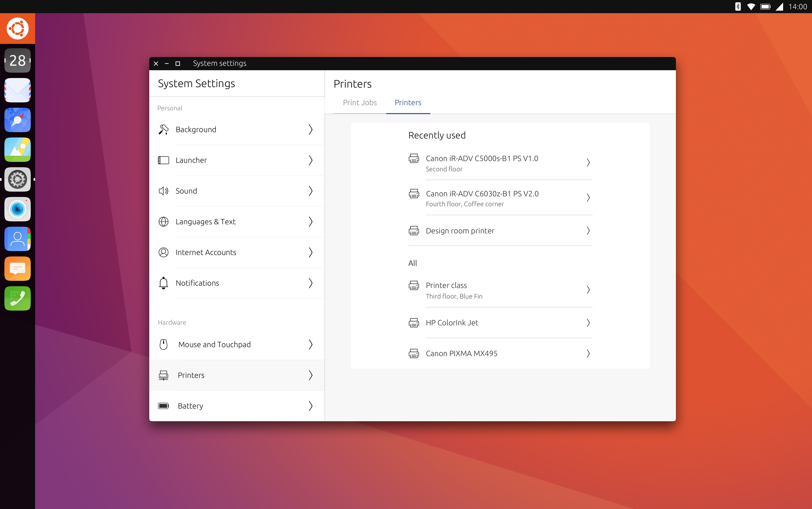This screenshot has width=812, height=509.
Task: Open the Calendar app showing 28
Action: 18,61
